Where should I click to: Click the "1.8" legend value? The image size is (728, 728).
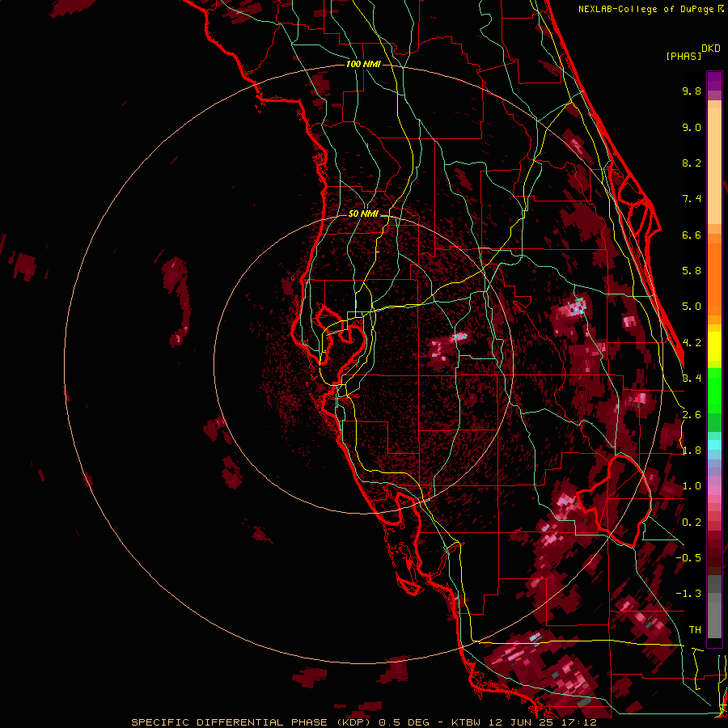tap(692, 451)
